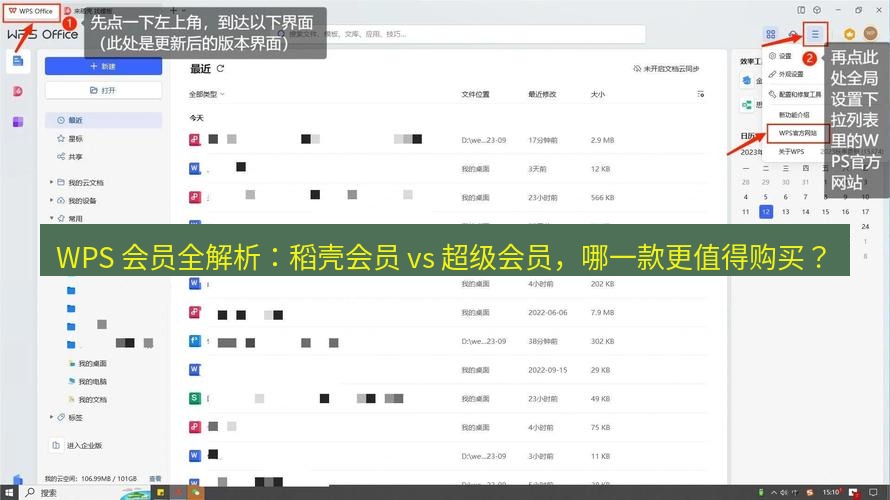Select date 6 in the calendar
This screenshot has height=500, width=890.
[786, 197]
